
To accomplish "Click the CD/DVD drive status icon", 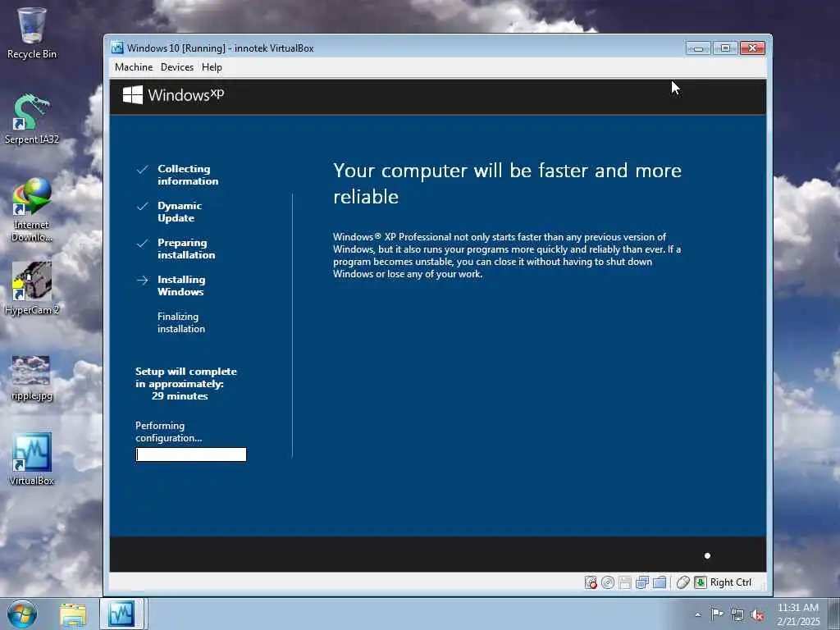I will [608, 582].
